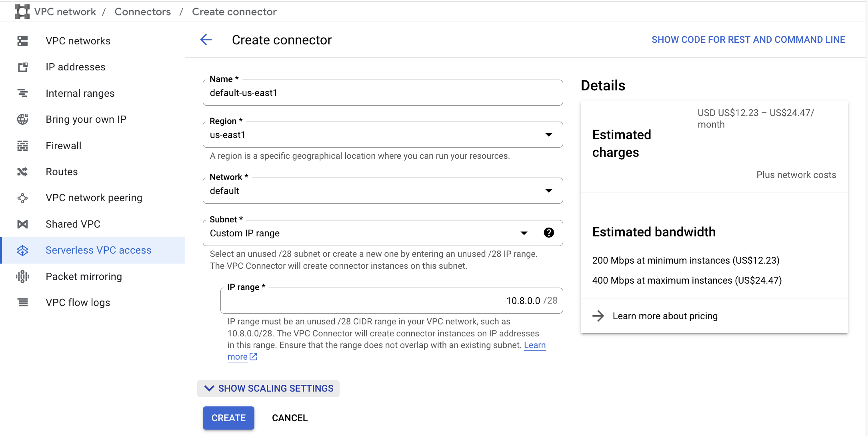868x436 pixels.
Task: Click the Shared VPC sidebar icon
Action: pyautogui.click(x=23, y=224)
